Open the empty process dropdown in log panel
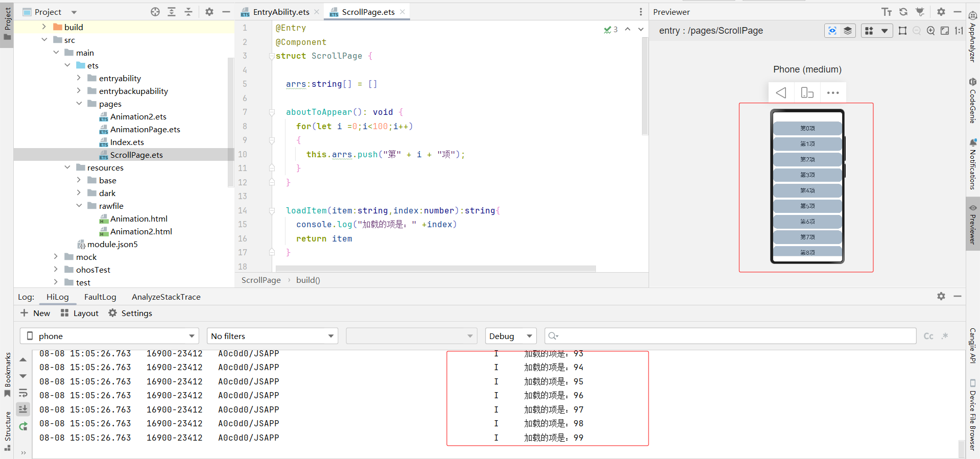This screenshot has height=459, width=980. coord(412,336)
